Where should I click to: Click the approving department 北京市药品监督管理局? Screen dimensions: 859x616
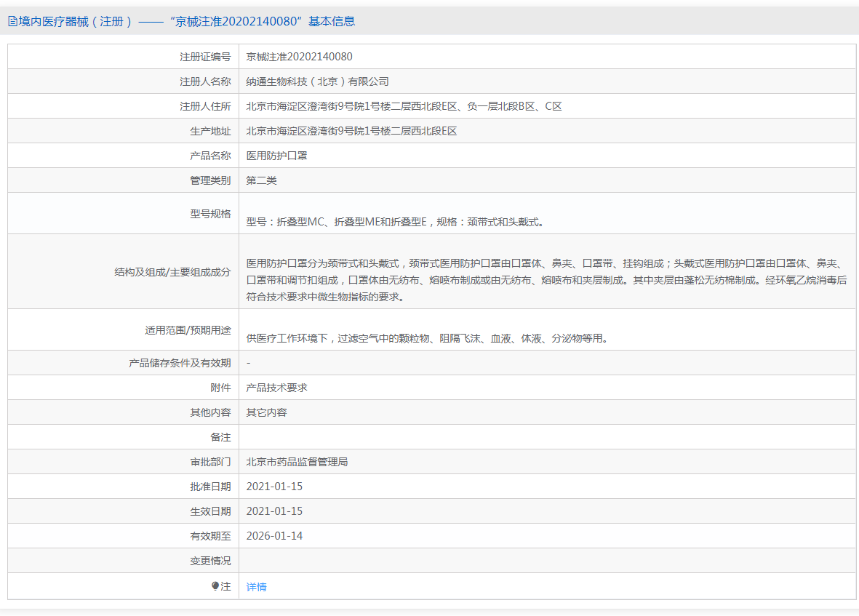[x=297, y=462]
